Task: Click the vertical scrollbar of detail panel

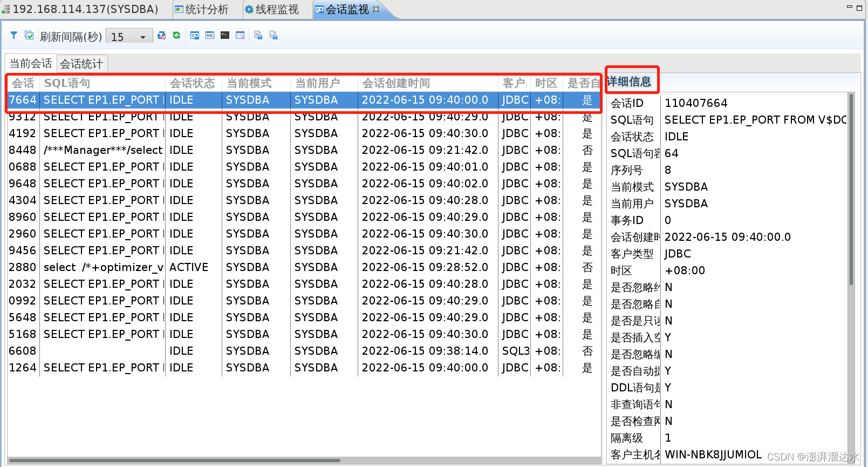Action: pyautogui.click(x=851, y=189)
